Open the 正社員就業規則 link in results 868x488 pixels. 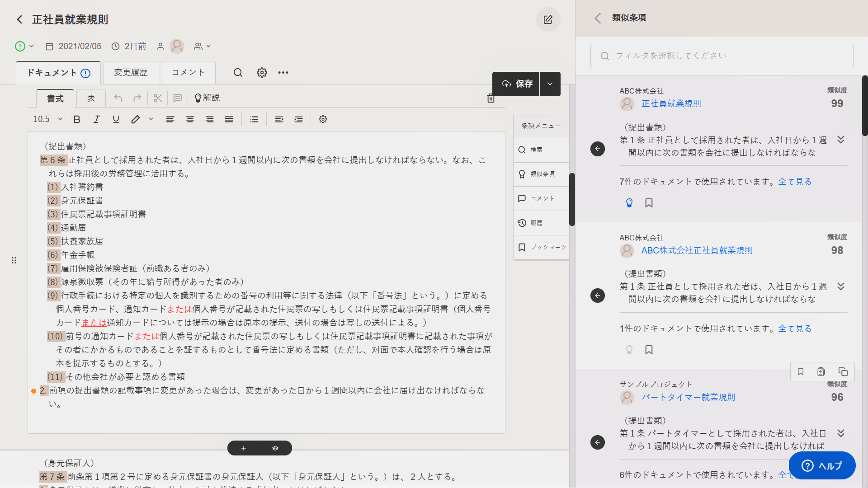[671, 103]
